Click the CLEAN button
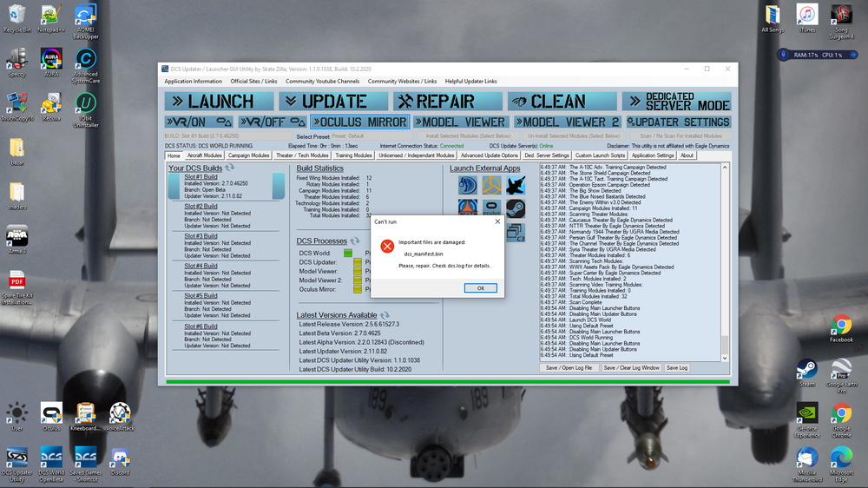 [562, 102]
